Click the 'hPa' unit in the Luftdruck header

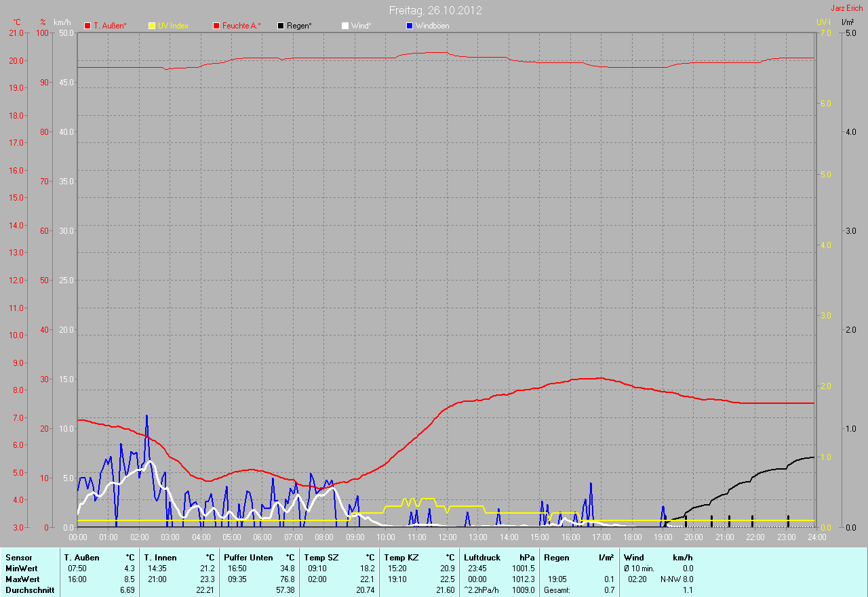click(x=528, y=557)
